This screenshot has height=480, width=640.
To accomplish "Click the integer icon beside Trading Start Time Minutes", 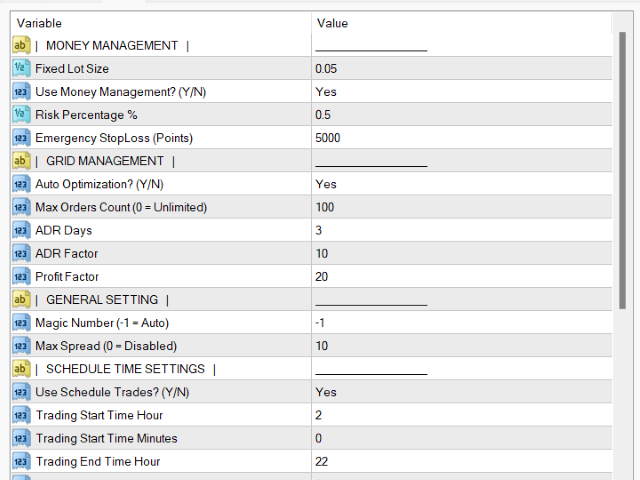I will (21, 438).
